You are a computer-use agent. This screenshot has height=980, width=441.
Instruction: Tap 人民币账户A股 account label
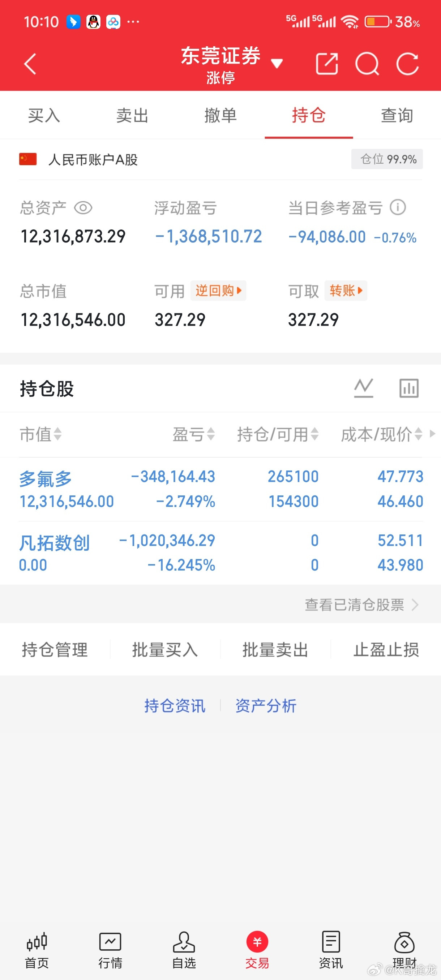click(x=93, y=159)
